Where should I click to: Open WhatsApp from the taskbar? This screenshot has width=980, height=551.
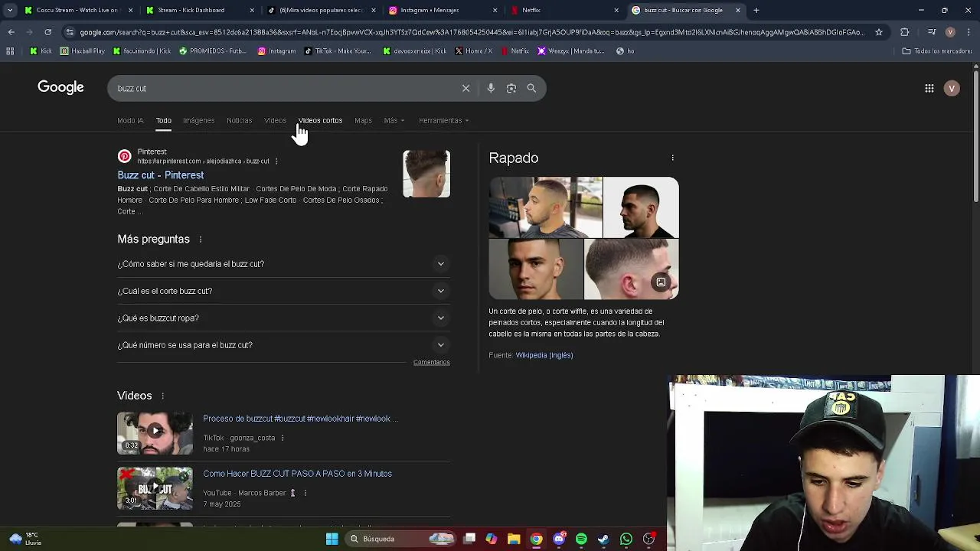[x=626, y=539]
